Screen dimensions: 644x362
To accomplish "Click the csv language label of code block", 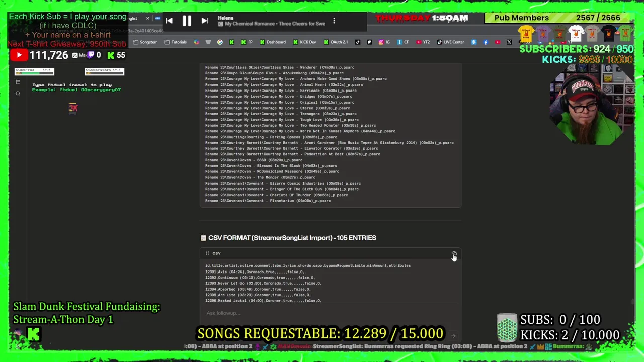I will point(216,253).
